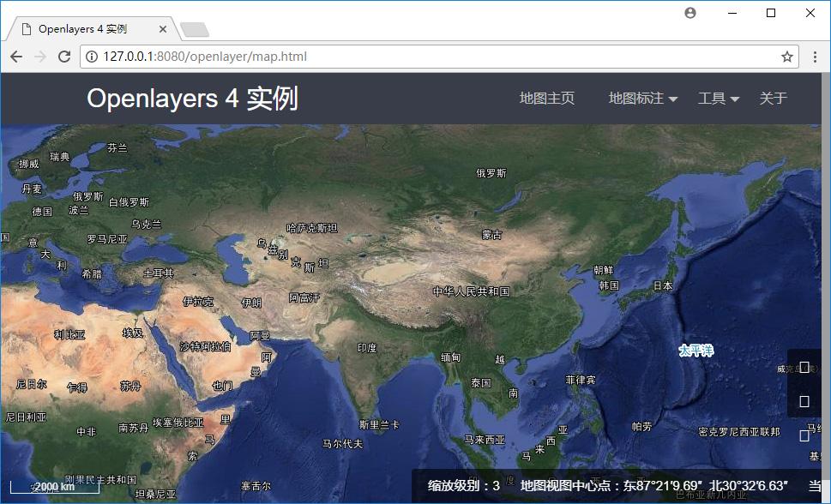Click the 2000 km scale bar
831x504 pixels.
coord(55,487)
